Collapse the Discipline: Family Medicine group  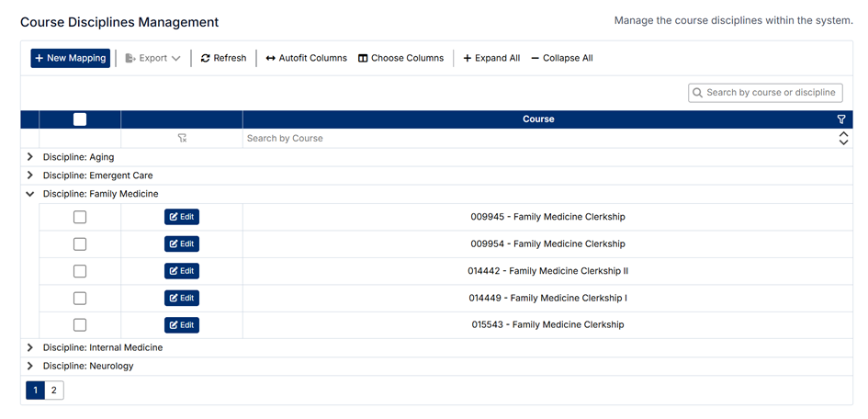[30, 194]
